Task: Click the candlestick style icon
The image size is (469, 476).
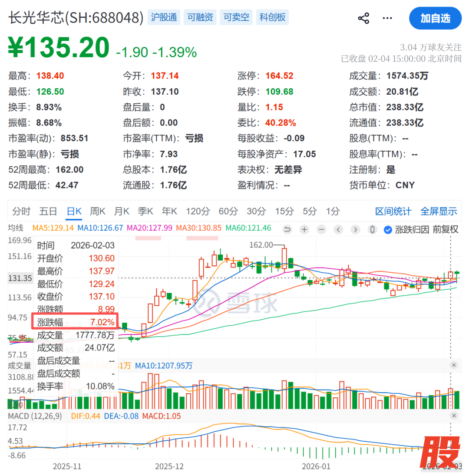Action: tap(372, 229)
